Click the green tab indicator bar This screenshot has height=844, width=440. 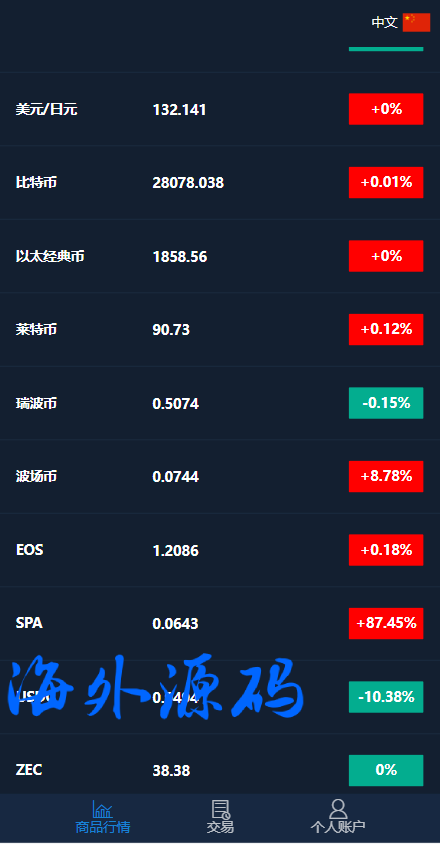(x=386, y=49)
